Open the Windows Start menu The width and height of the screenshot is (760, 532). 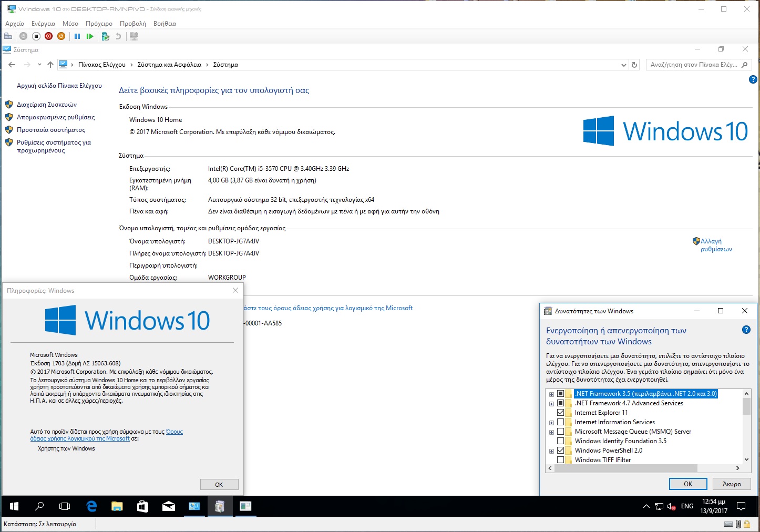[14, 506]
